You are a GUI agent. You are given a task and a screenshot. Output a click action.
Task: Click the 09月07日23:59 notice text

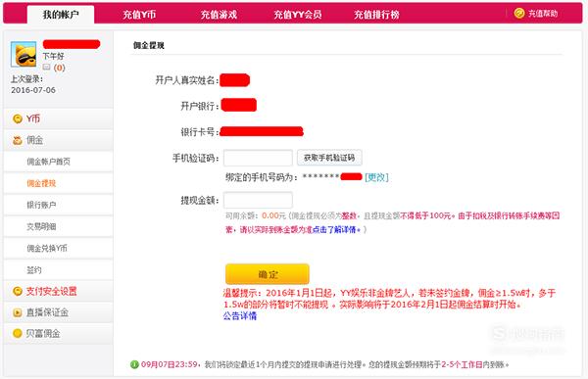point(171,364)
